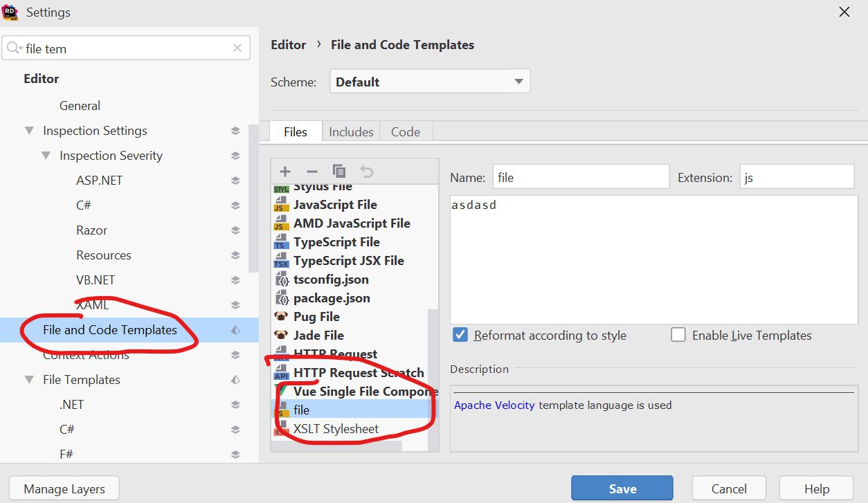Switch to the Includes tab
Image resolution: width=868 pixels, height=503 pixels.
coord(351,131)
